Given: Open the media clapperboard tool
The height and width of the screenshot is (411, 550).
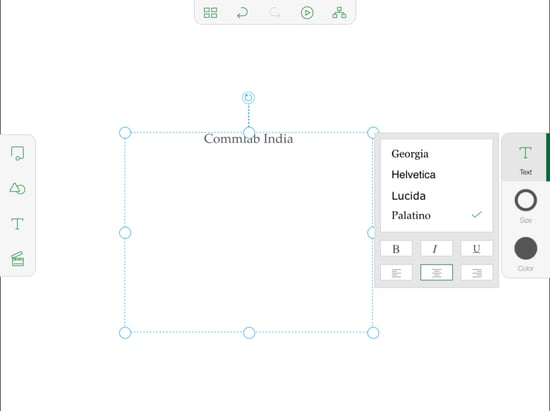Looking at the screenshot, I should [18, 259].
